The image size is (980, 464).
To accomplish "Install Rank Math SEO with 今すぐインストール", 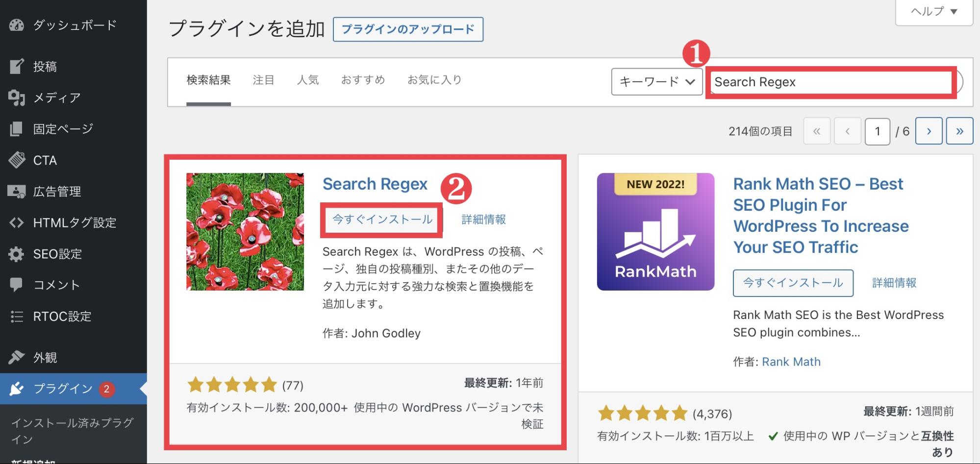I will click(793, 283).
